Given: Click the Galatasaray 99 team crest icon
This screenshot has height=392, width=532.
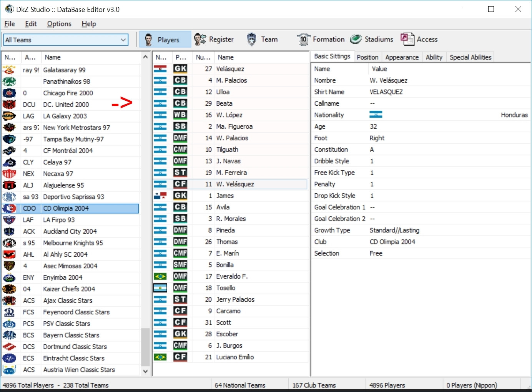Looking at the screenshot, I should click(9, 70).
